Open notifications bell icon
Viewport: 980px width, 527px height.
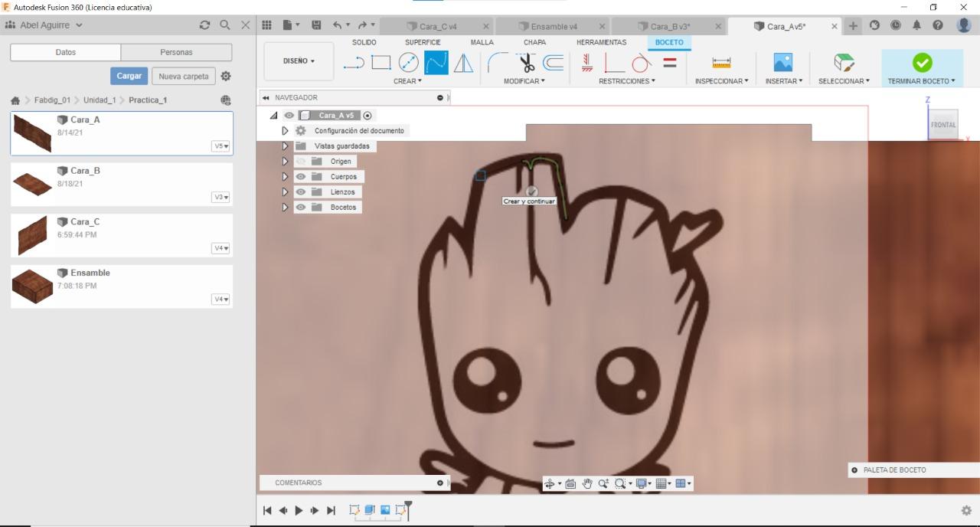tap(916, 25)
